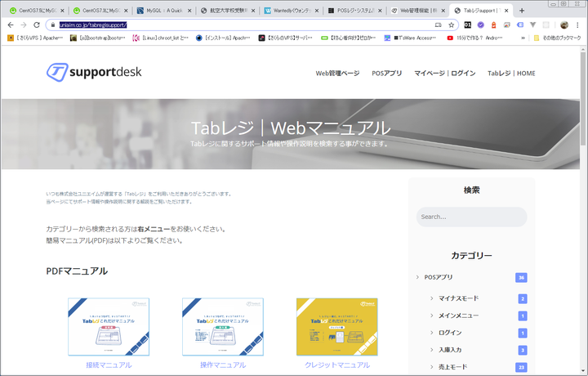The height and width of the screenshot is (376, 588).
Task: Open the その他のブックマーク folder
Action: [557, 38]
